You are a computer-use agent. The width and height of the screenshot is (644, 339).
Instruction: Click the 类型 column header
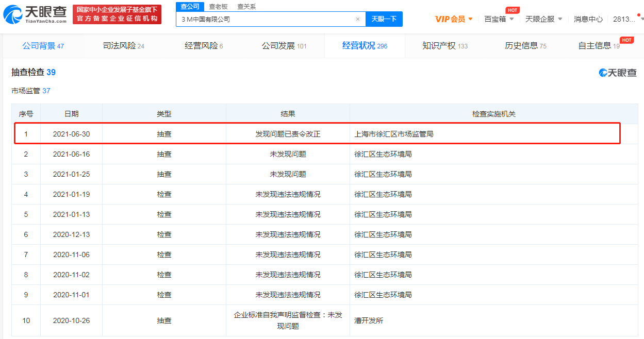[x=164, y=114]
